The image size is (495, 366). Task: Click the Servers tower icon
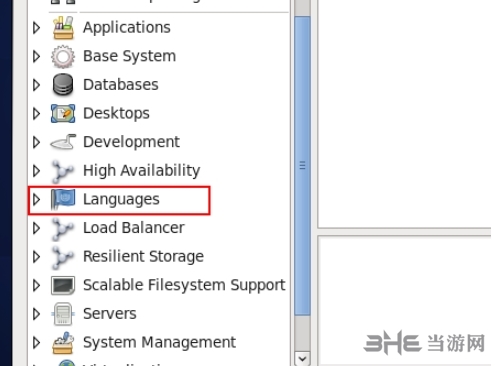(x=63, y=314)
